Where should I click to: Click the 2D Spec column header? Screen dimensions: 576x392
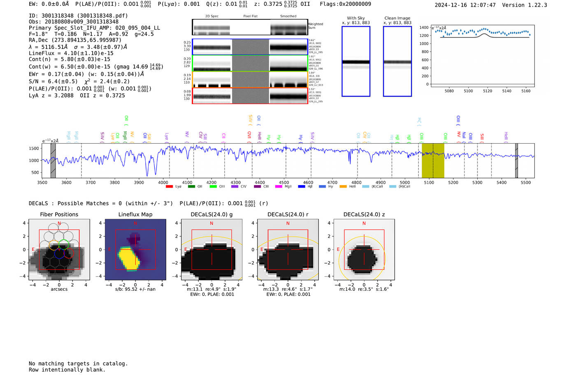212,16
